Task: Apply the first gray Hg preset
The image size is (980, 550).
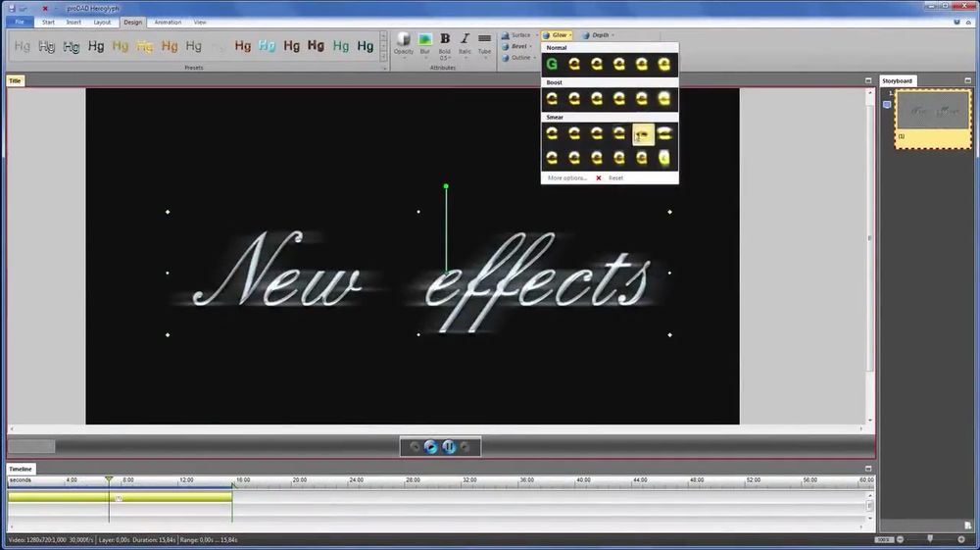Action: (22, 46)
